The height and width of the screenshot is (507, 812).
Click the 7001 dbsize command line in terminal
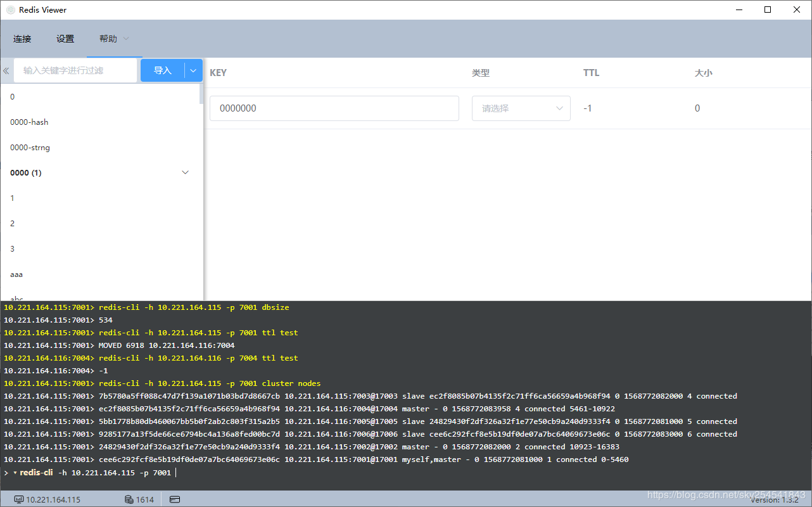[146, 307]
